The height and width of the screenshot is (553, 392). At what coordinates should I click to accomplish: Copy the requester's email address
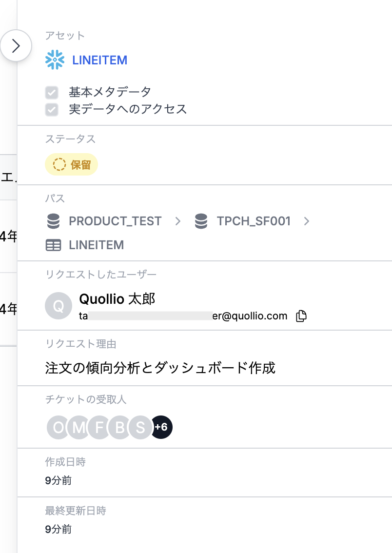(x=301, y=316)
